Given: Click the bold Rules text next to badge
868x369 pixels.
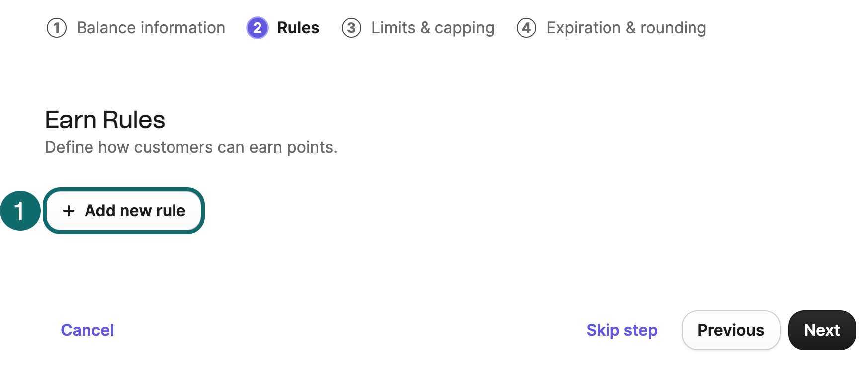Looking at the screenshot, I should (x=297, y=28).
